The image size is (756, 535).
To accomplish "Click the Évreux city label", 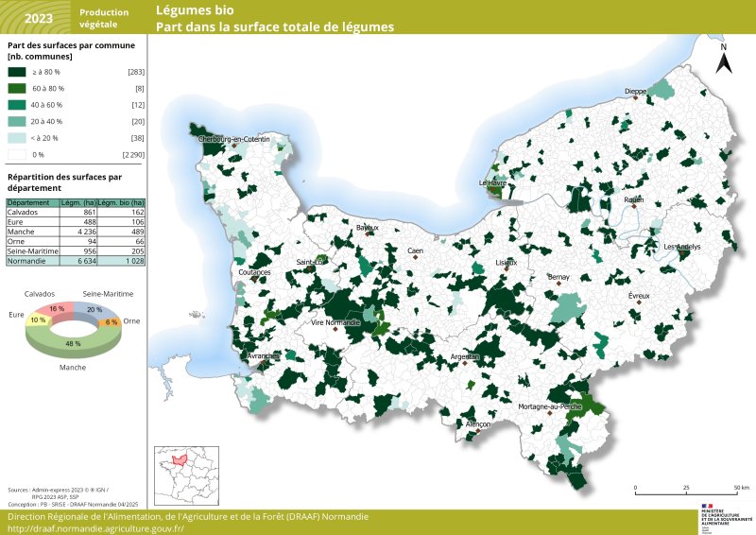I will [x=639, y=296].
